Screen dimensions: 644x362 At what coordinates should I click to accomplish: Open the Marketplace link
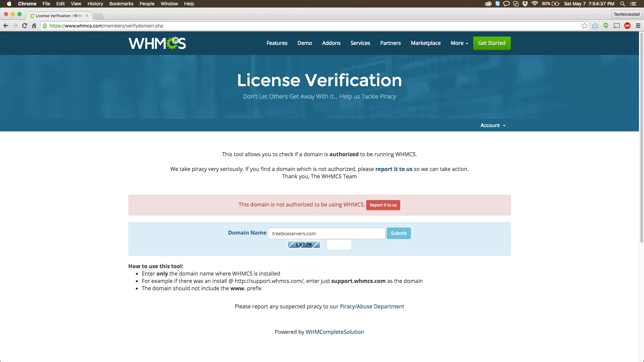[426, 43]
